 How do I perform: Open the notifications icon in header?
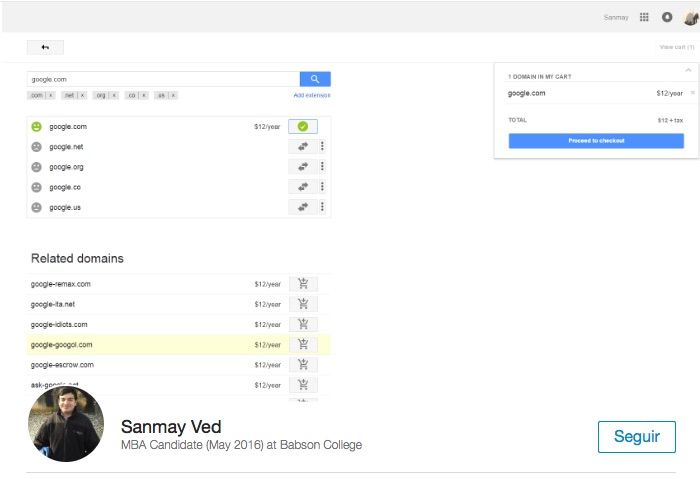point(667,17)
